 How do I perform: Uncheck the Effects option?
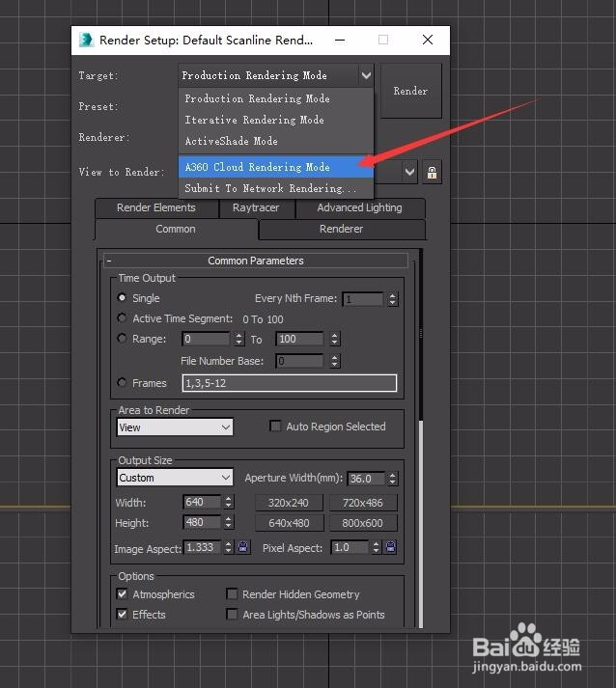123,615
